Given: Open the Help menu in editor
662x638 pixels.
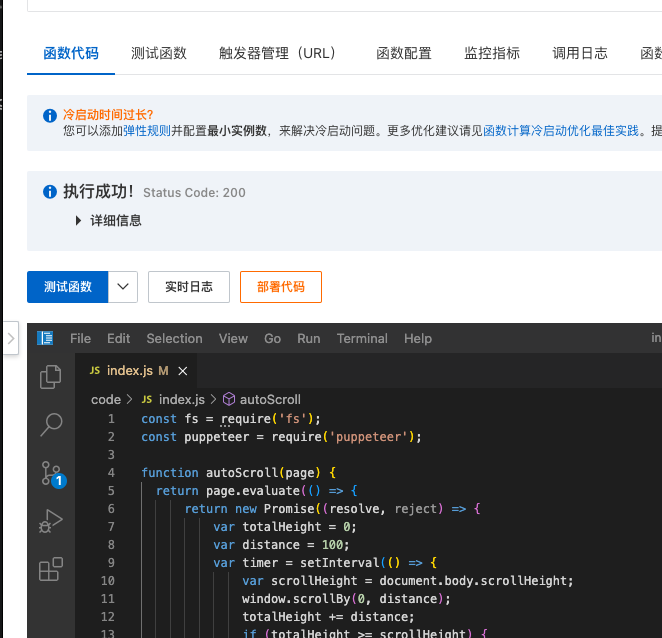Looking at the screenshot, I should 418,338.
